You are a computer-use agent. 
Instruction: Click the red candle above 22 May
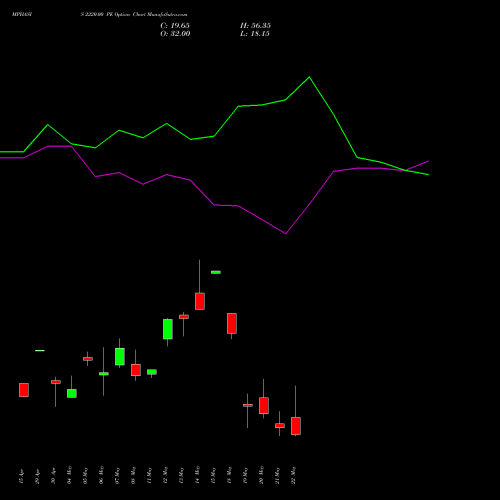296,426
